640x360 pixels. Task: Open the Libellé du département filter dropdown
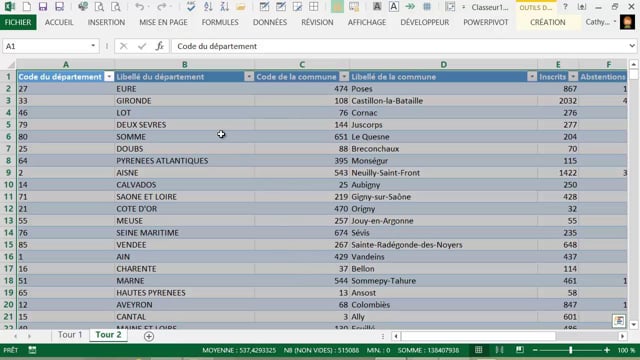click(x=249, y=77)
